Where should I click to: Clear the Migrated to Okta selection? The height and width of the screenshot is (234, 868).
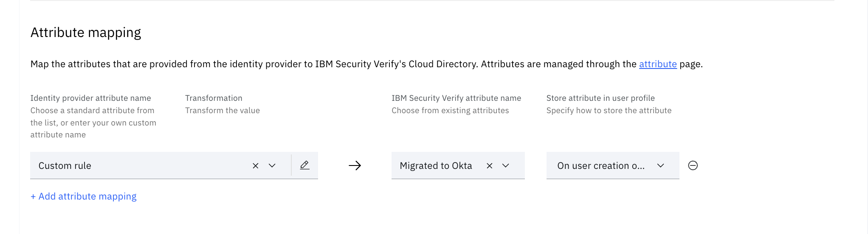pyautogui.click(x=489, y=166)
